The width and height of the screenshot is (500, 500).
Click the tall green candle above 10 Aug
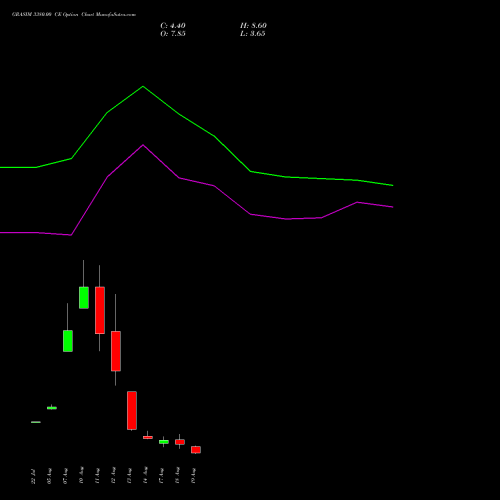84,297
